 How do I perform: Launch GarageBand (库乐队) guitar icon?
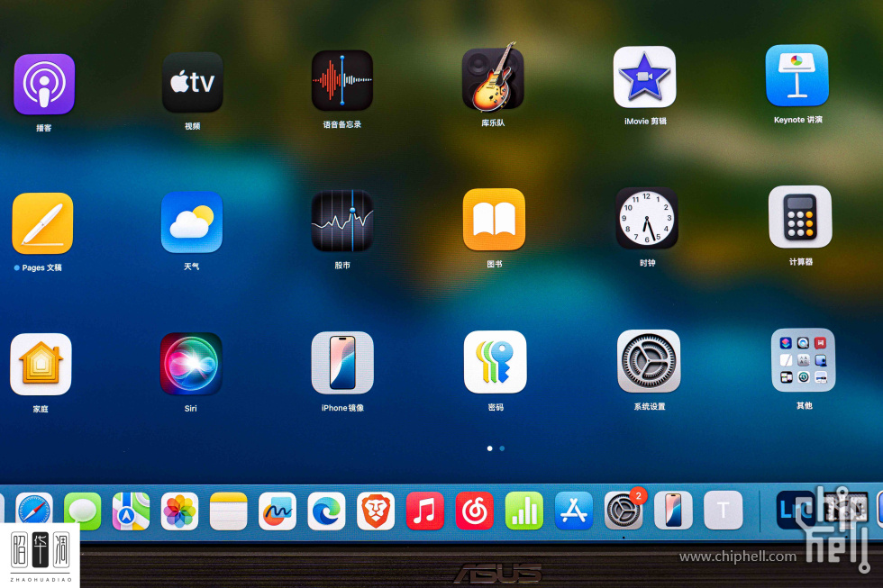coord(494,78)
